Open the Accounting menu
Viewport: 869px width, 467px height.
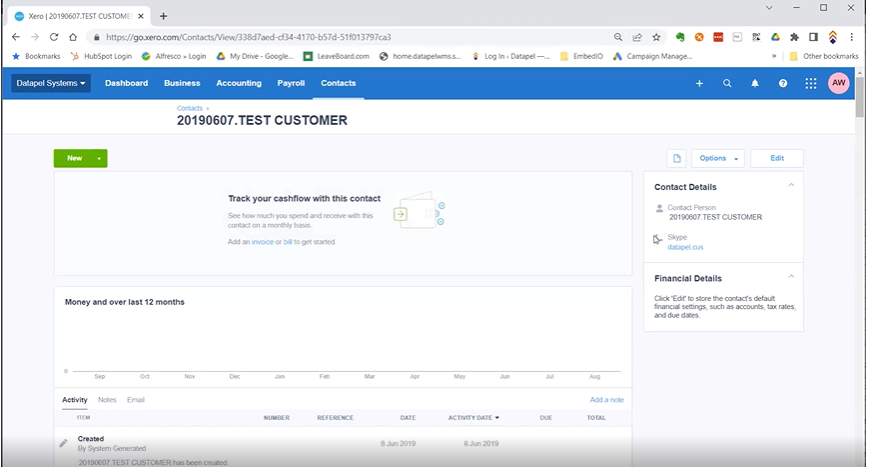(x=239, y=83)
